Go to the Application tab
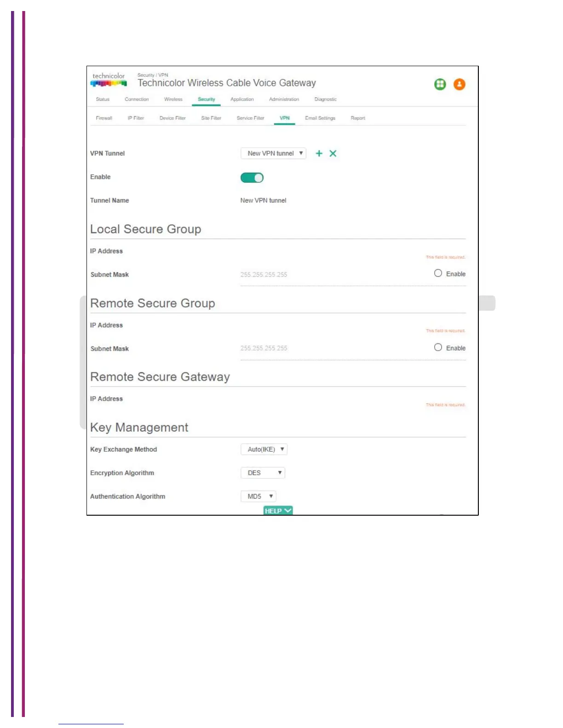The image size is (563, 728). pos(242,99)
